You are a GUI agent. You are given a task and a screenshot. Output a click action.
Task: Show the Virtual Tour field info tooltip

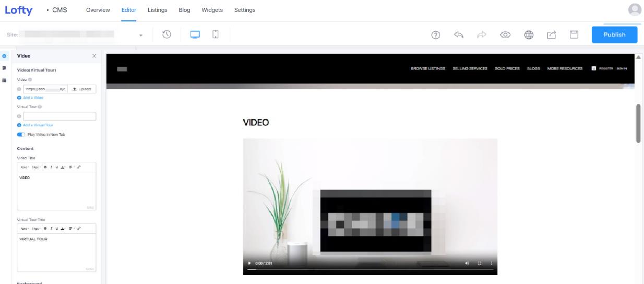[x=40, y=106]
